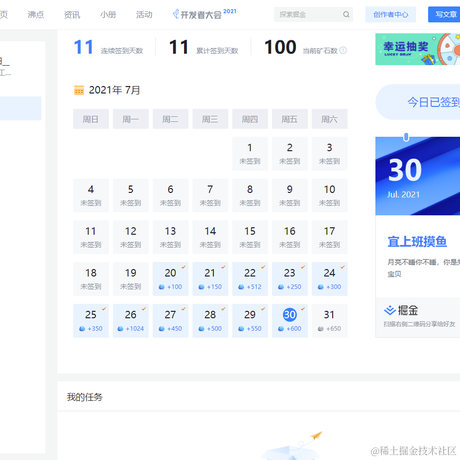Select calendar day 26 with +1024
The image size is (460, 460).
pyautogui.click(x=131, y=320)
